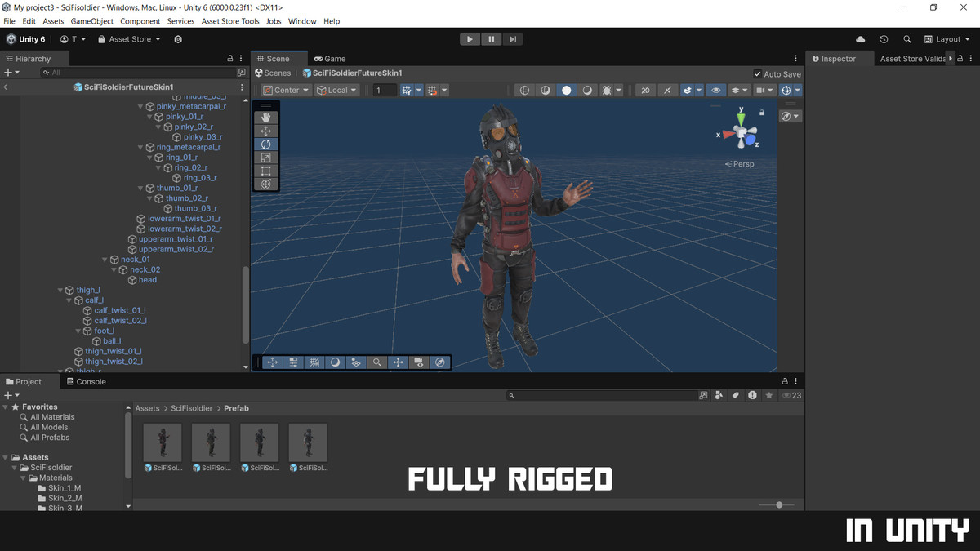Adjust the Project icon size slider
This screenshot has width=980, height=551.
(x=777, y=504)
